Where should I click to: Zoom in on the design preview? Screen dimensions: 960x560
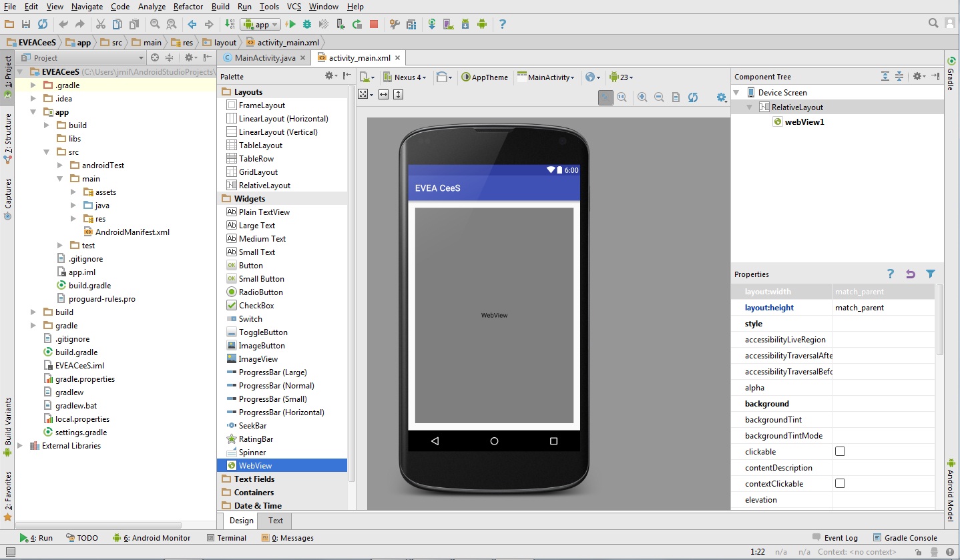642,97
